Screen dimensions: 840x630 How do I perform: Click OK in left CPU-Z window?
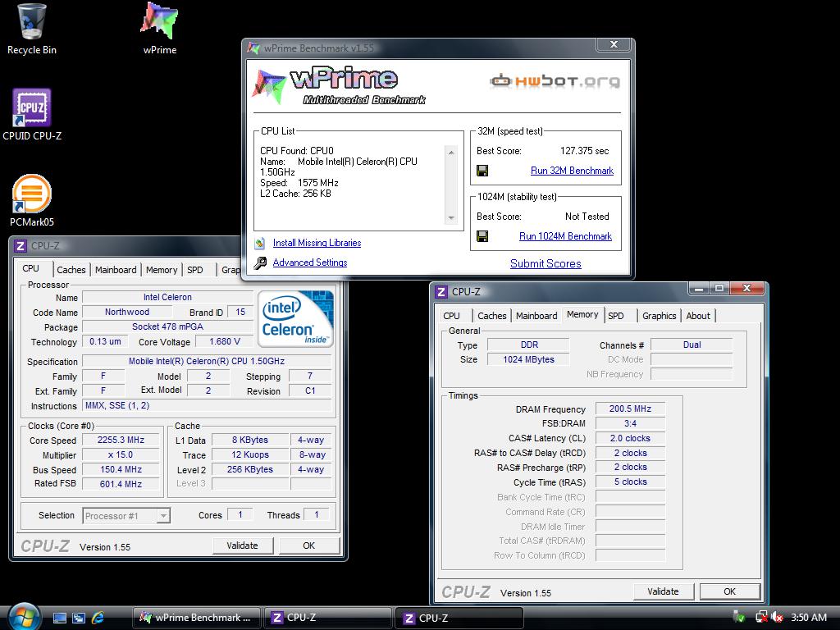click(x=309, y=546)
